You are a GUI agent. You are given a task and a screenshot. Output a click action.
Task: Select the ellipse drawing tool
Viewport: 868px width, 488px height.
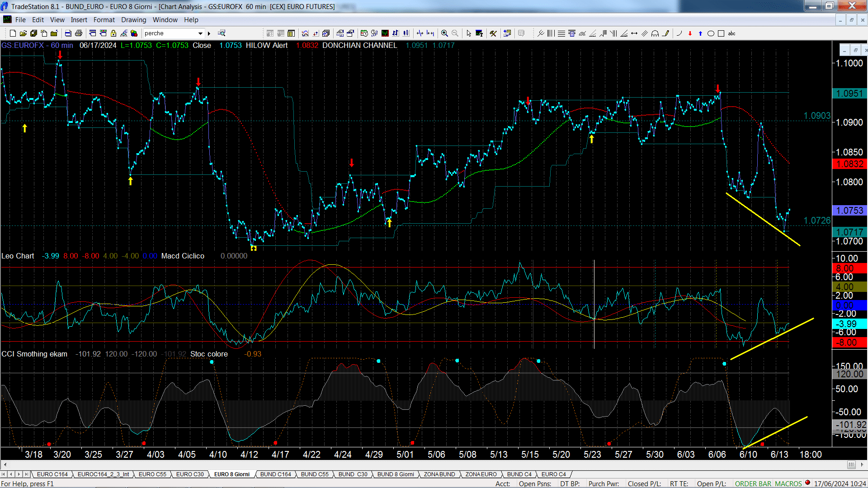coord(711,33)
